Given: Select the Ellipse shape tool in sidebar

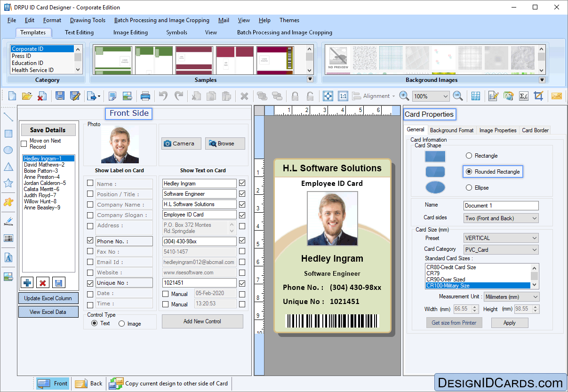Looking at the screenshot, I should [8, 150].
